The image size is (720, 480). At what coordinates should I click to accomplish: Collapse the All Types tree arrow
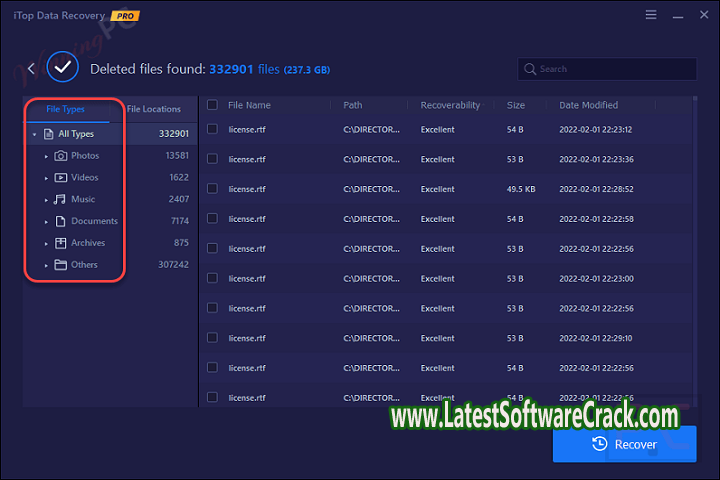pos(34,134)
